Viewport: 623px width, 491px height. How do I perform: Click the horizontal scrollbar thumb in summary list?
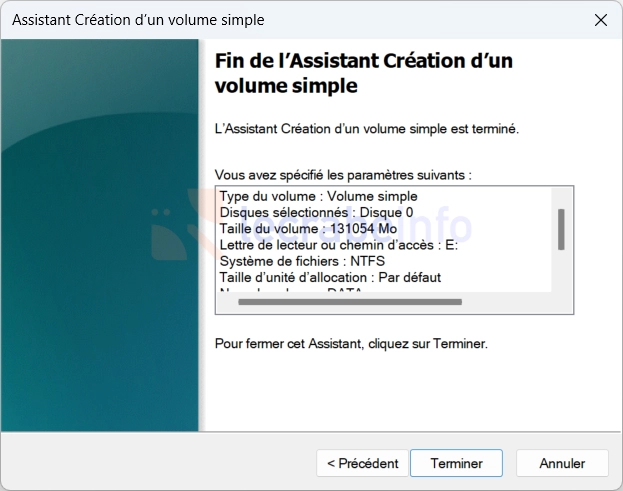tap(349, 301)
